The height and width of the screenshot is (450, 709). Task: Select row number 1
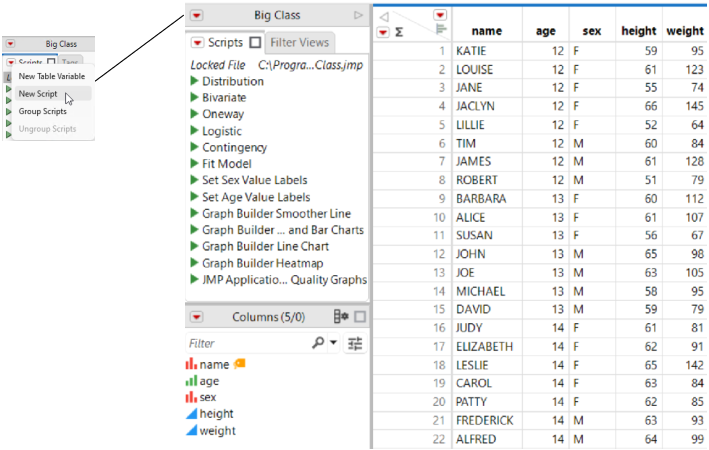pos(442,51)
